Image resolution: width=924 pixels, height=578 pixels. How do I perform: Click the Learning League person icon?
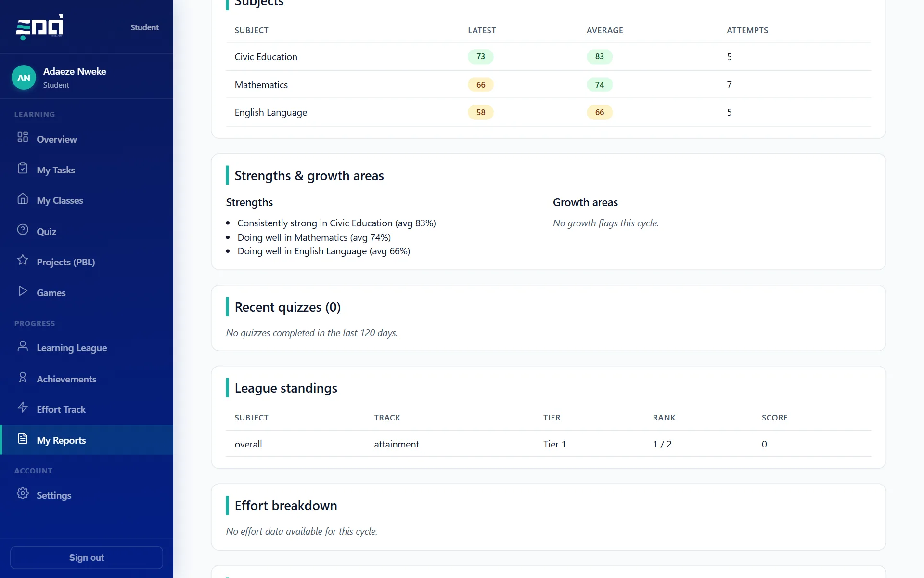tap(23, 346)
